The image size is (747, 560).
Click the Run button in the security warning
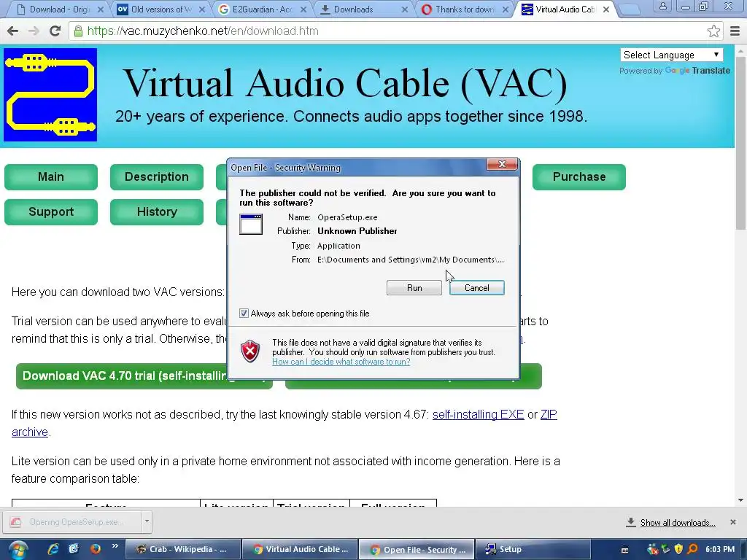tap(414, 287)
